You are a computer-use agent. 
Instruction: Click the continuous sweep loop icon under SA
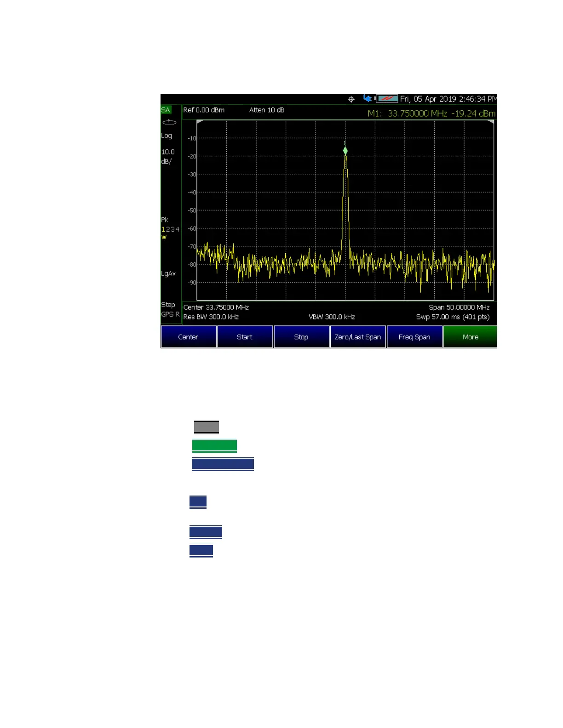coord(169,122)
